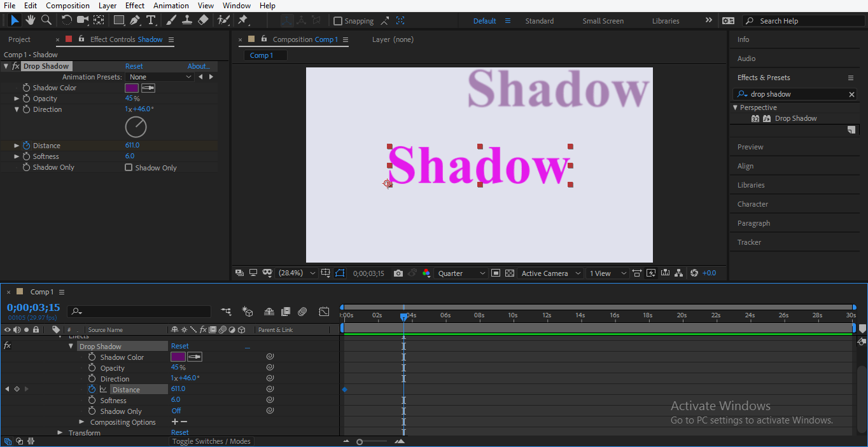Open the Active Camera view dropdown
This screenshot has height=447, width=868.
[550, 273]
